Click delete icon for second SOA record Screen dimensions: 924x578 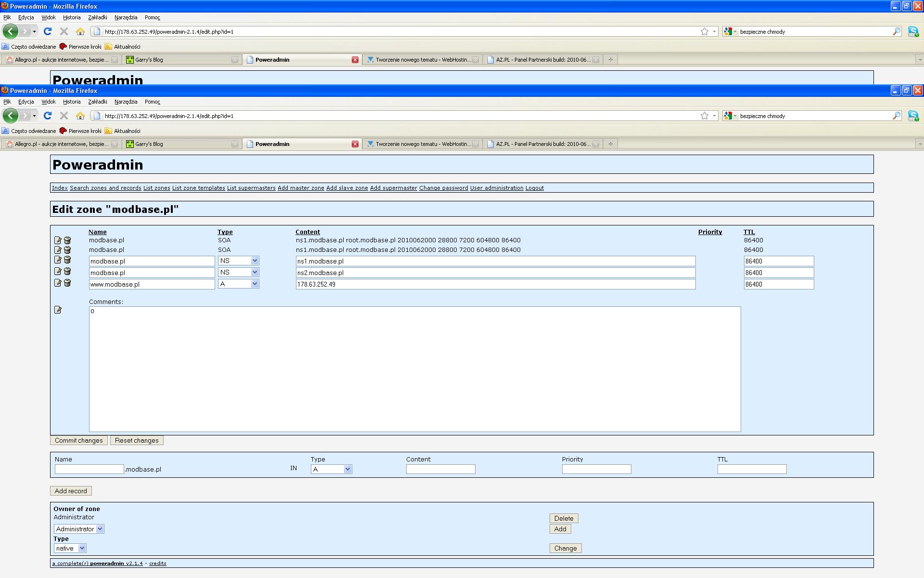67,250
